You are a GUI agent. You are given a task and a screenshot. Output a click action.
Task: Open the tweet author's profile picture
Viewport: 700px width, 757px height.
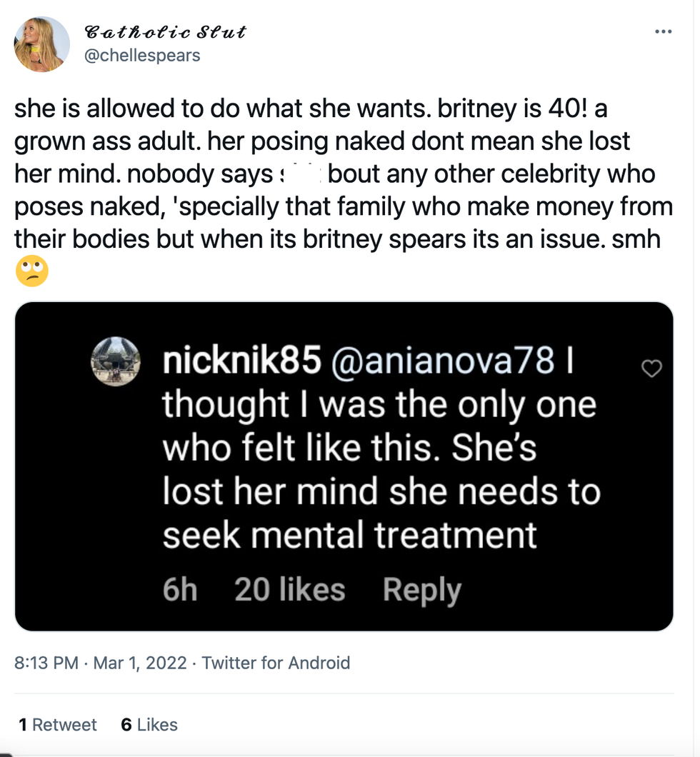pyautogui.click(x=41, y=44)
